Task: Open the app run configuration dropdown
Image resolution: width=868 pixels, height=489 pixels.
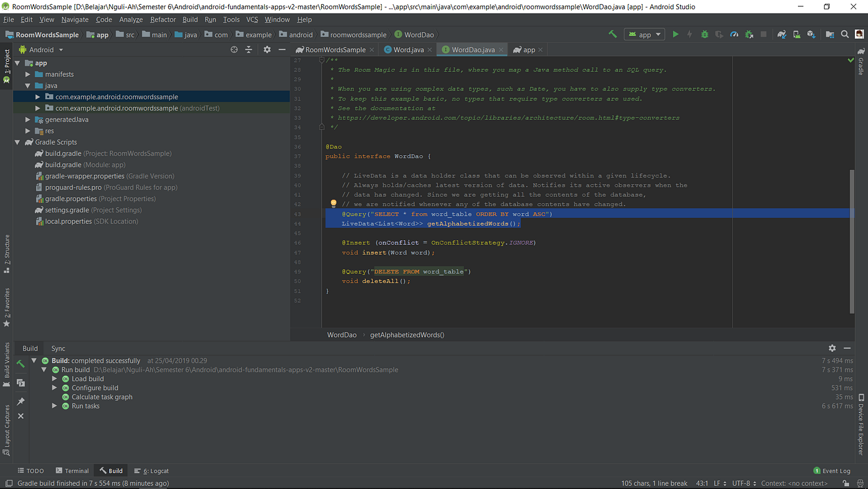Action: click(644, 34)
